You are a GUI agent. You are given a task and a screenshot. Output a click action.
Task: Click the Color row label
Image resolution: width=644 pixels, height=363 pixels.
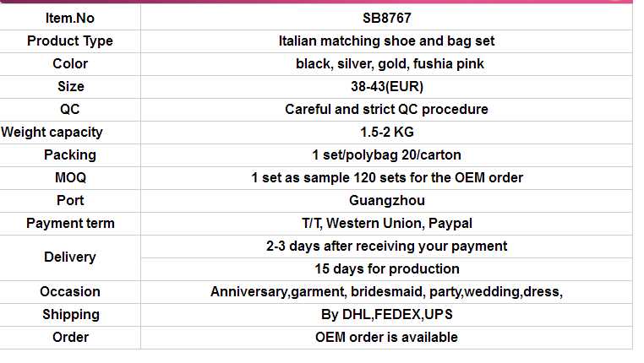tap(69, 63)
